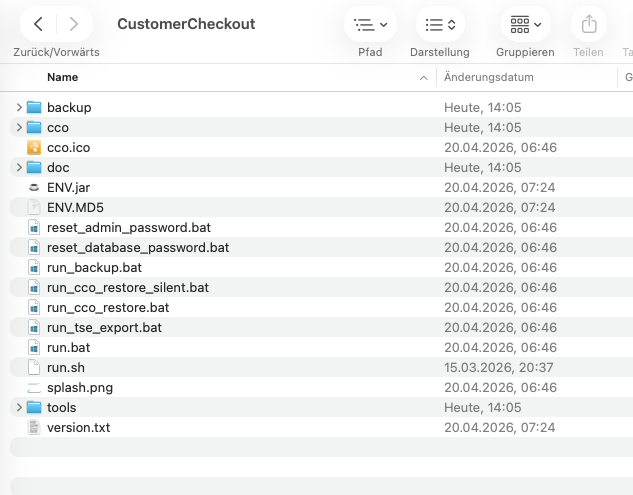
Task: Select the tools folder name
Action: tap(61, 408)
